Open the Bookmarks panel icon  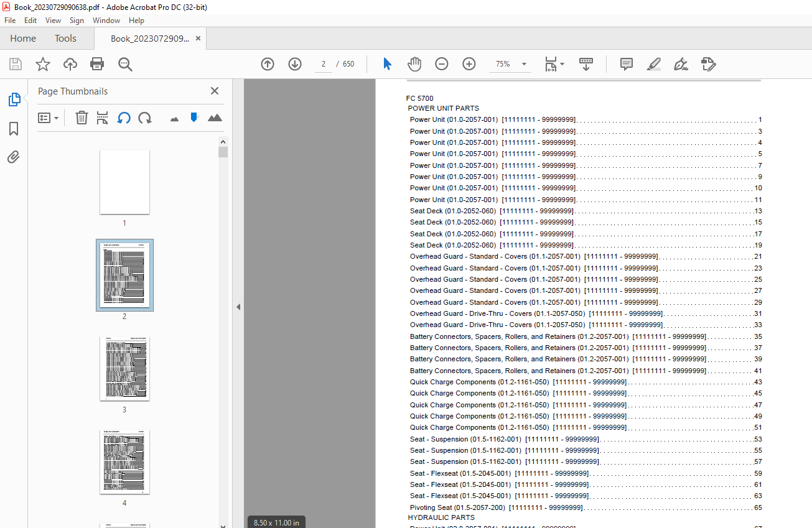tap(14, 129)
